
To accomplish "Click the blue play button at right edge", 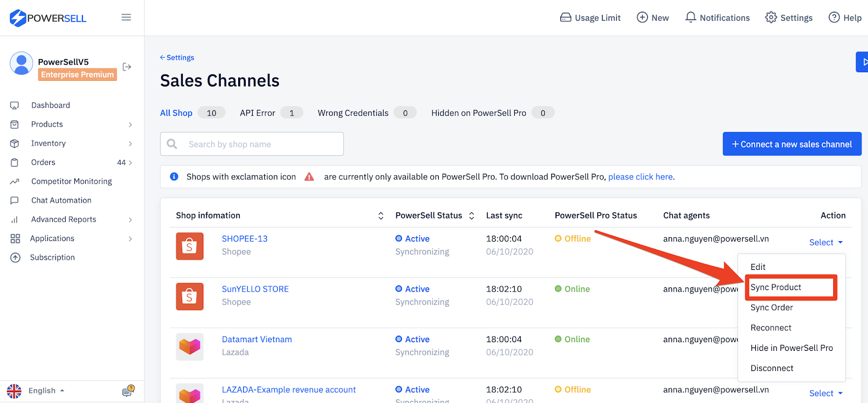I will 862,62.
